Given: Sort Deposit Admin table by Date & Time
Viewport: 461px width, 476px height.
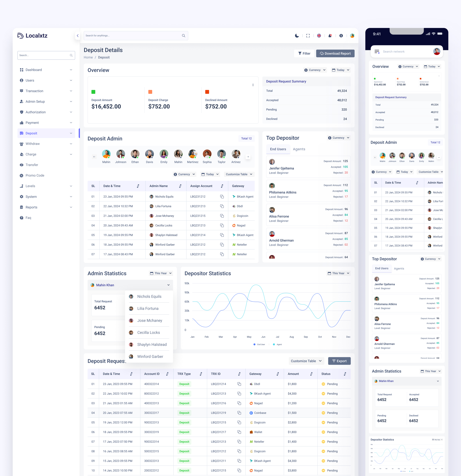Looking at the screenshot, I should pos(138,186).
